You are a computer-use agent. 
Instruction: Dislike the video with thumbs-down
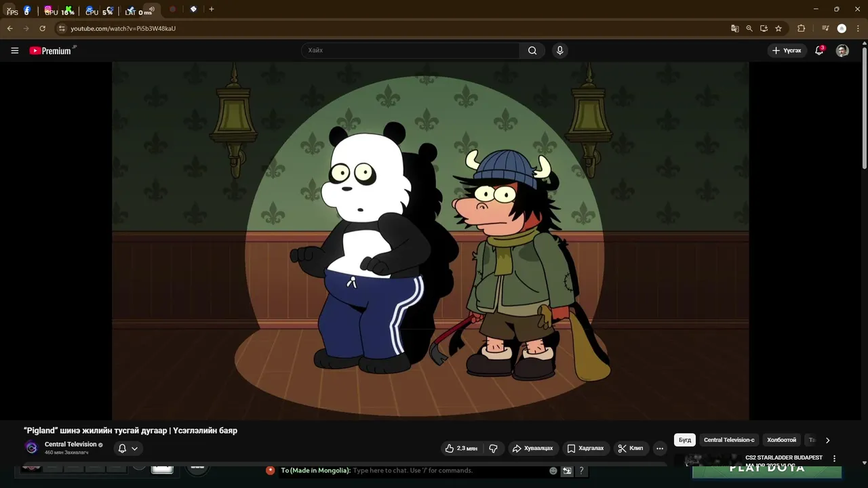[x=494, y=448]
